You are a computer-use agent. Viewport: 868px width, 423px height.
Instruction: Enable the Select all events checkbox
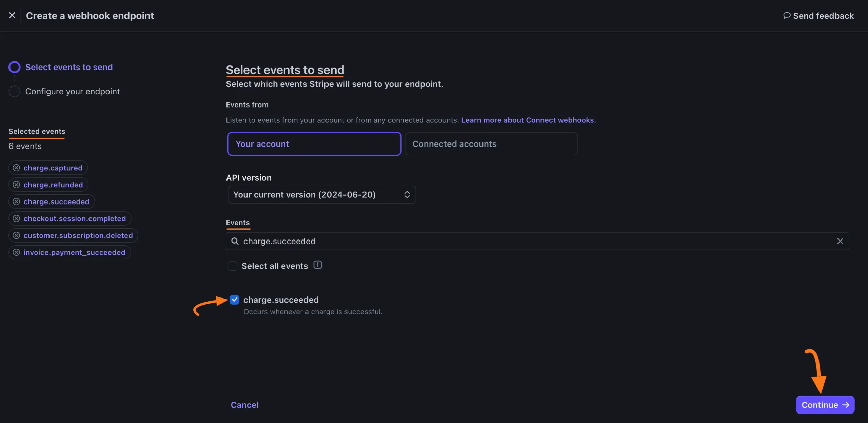click(x=233, y=266)
